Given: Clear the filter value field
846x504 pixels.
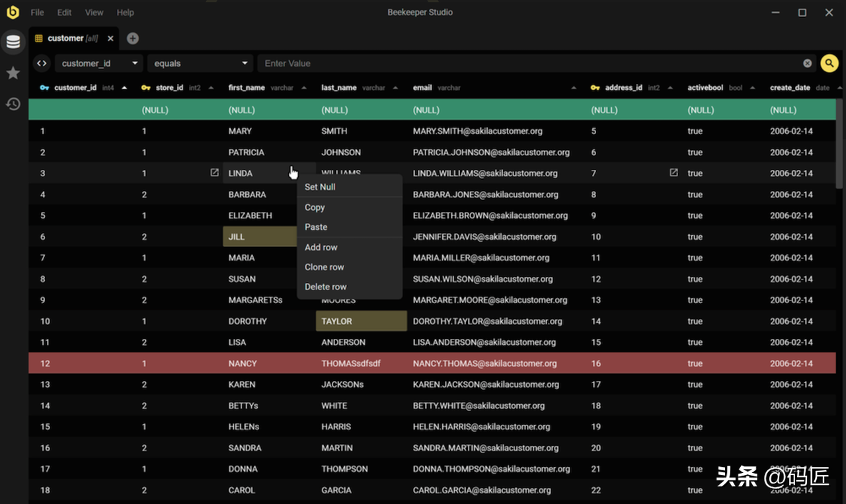Looking at the screenshot, I should (x=807, y=63).
